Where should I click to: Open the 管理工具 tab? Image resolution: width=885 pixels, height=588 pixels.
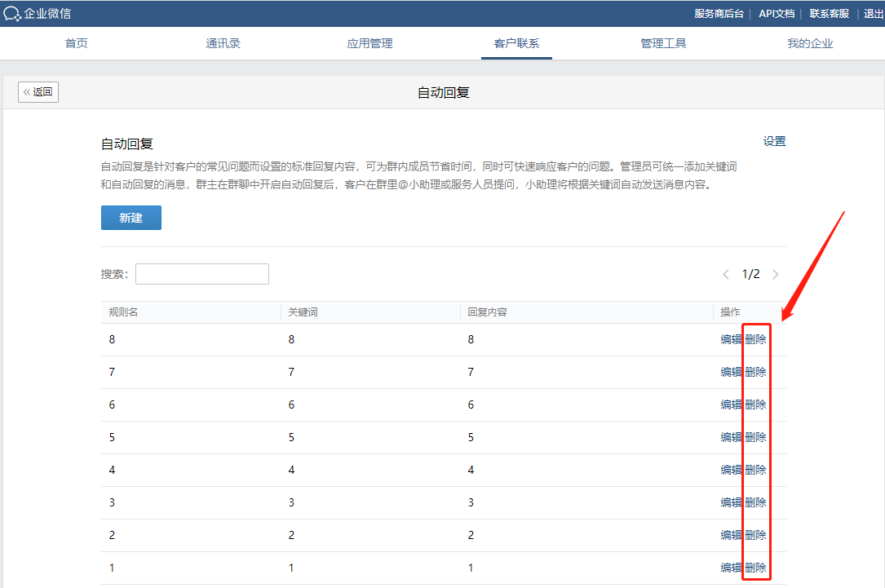tap(663, 43)
